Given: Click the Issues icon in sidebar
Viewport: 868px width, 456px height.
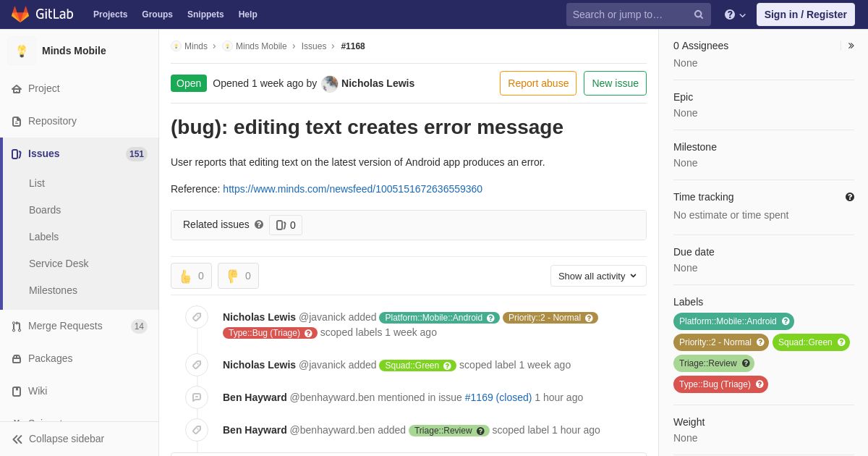Looking at the screenshot, I should pyautogui.click(x=17, y=154).
